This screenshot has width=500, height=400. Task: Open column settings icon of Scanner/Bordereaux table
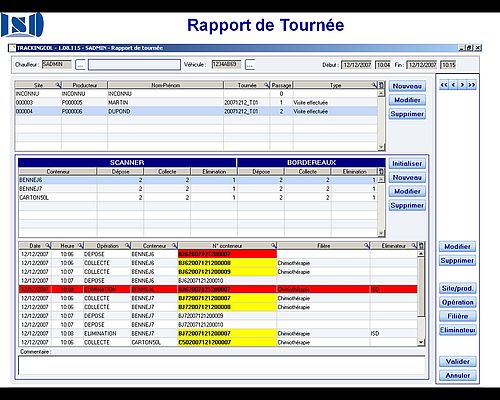click(381, 171)
